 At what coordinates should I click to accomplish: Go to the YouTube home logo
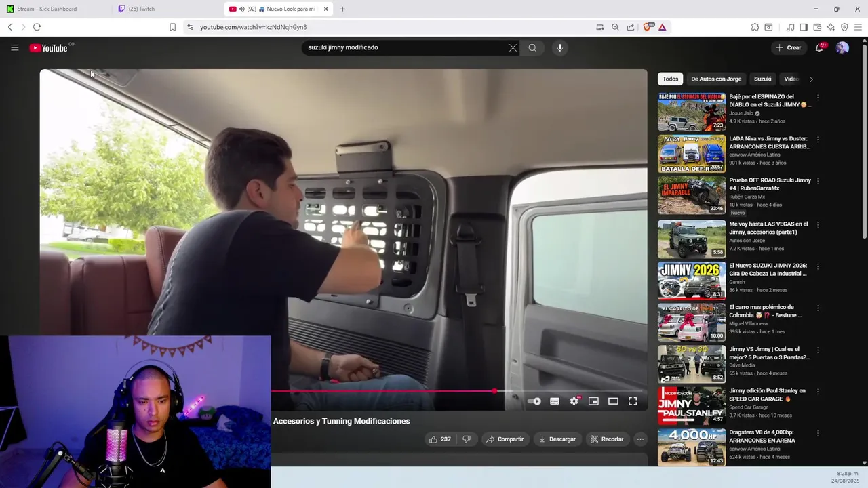coord(48,48)
